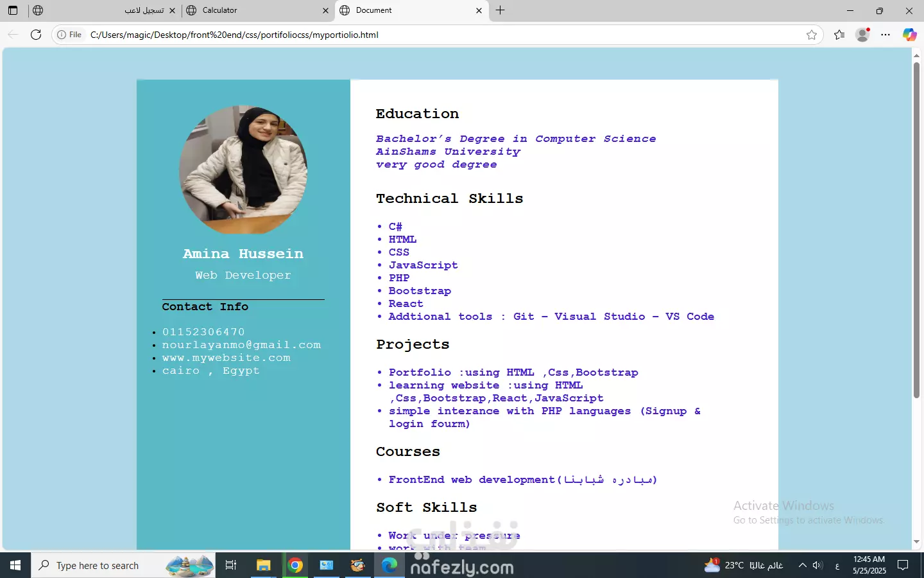This screenshot has height=578, width=924.
Task: Close the Arabic-titled first tab
Action: click(172, 10)
